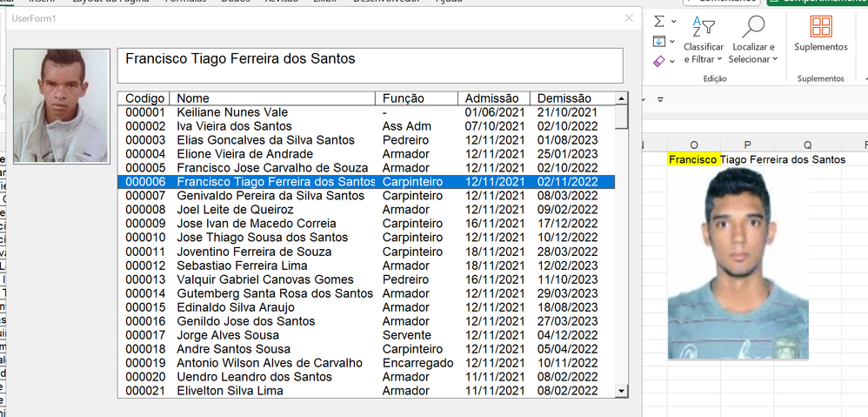The image size is (868, 417).
Task: Open Localizar e Selecionar menu
Action: pyautogui.click(x=753, y=40)
